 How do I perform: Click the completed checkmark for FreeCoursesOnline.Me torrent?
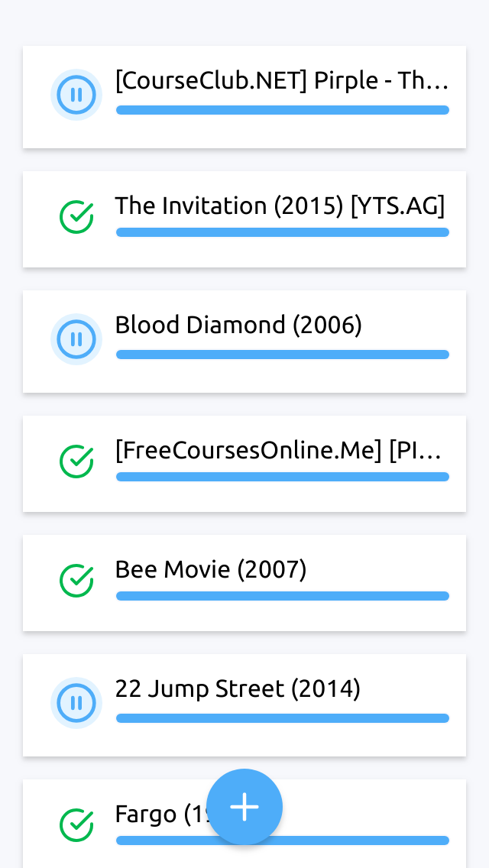pos(76,462)
